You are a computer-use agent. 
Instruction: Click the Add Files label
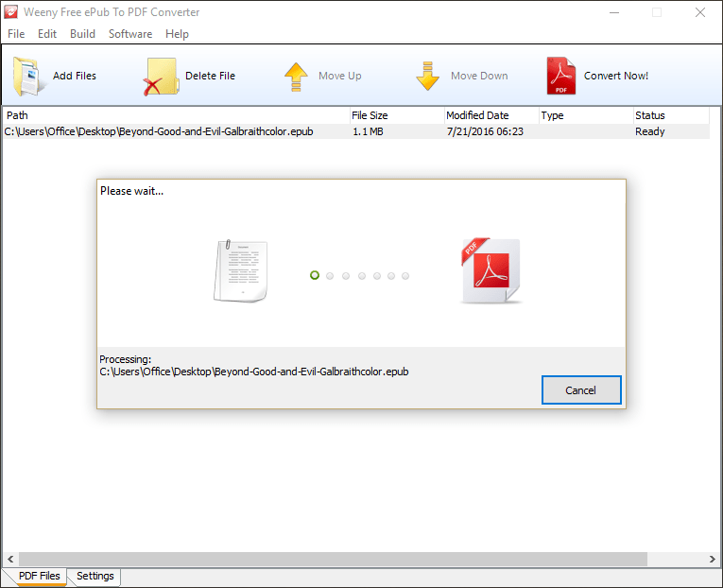point(75,76)
